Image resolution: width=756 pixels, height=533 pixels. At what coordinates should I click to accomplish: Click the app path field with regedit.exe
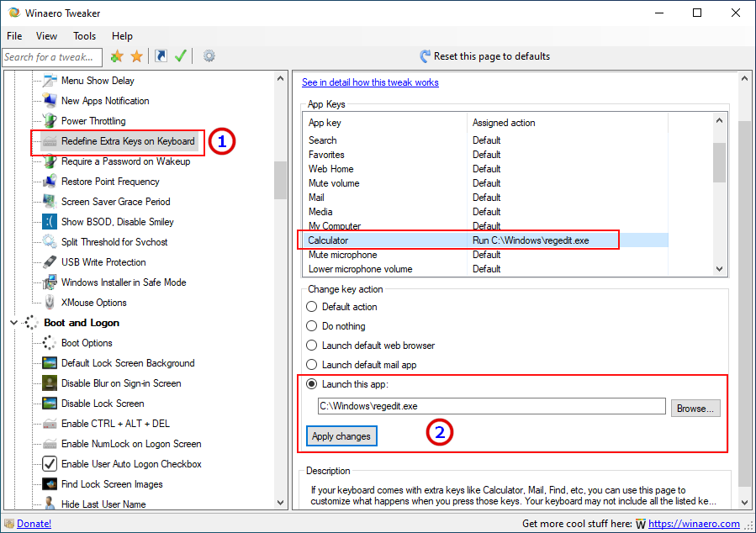tap(491, 406)
